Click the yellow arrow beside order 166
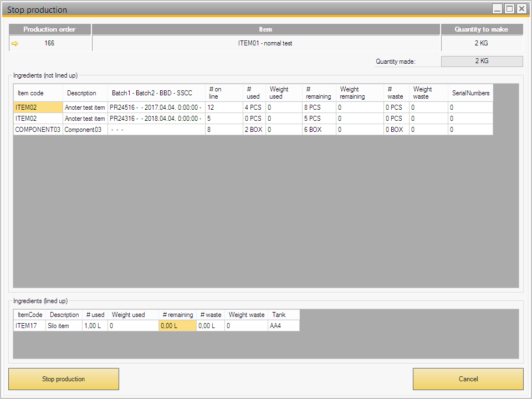The image size is (532, 399). point(15,43)
